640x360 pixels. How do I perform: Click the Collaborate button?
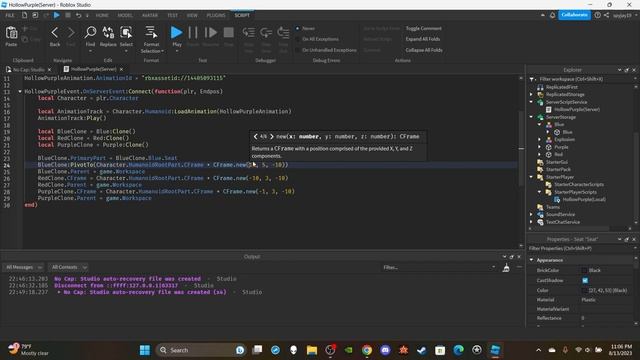tap(574, 15)
